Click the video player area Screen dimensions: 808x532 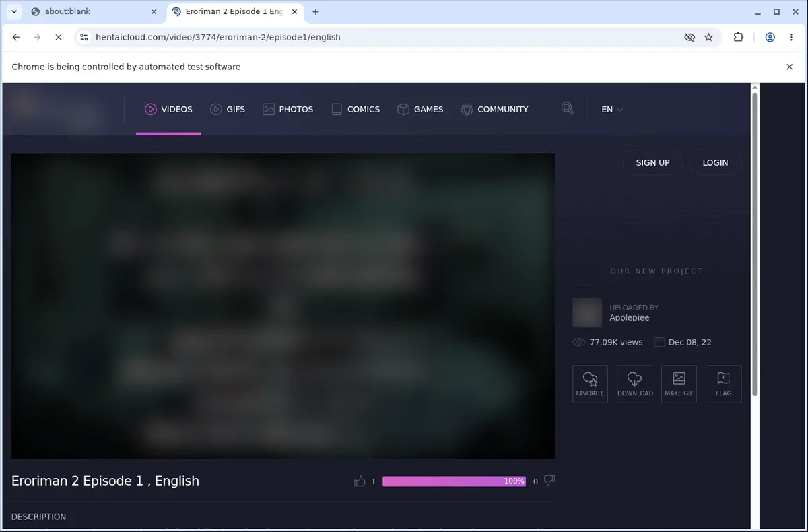[283, 306]
